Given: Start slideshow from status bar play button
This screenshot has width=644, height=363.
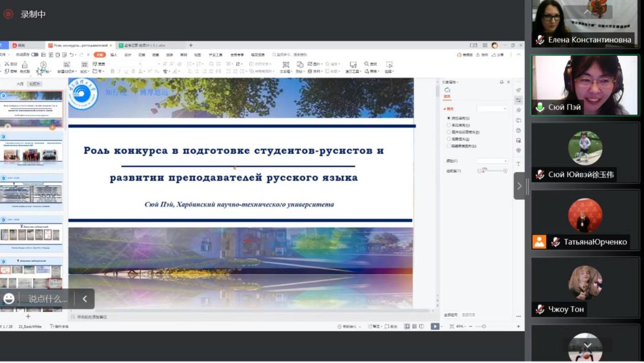Looking at the screenshot, I should tap(435, 326).
